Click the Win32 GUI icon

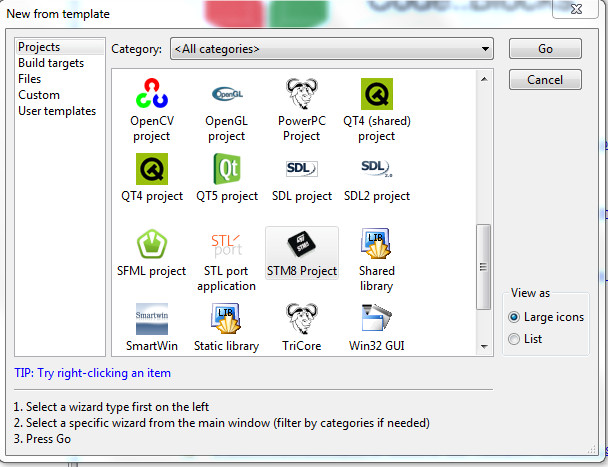click(377, 318)
